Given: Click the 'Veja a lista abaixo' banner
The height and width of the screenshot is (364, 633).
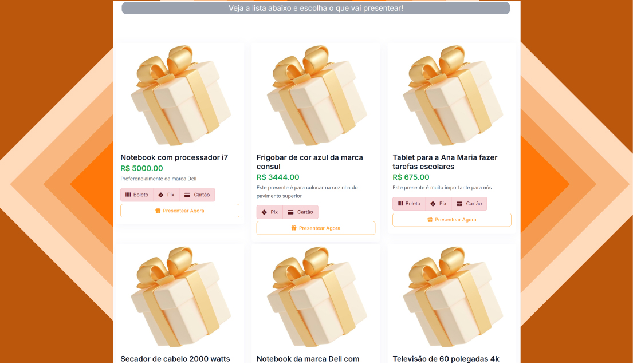Looking at the screenshot, I should [316, 8].
